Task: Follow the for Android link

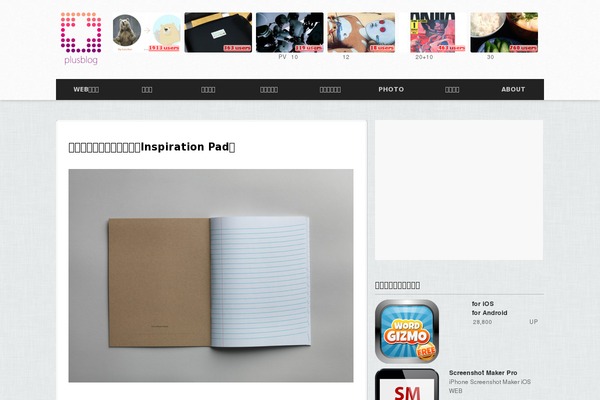Action: (x=489, y=313)
